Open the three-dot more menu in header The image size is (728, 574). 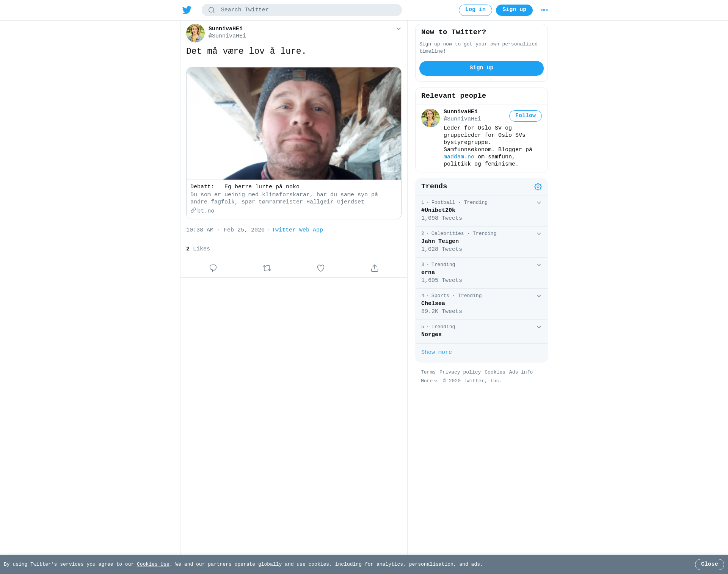[544, 10]
